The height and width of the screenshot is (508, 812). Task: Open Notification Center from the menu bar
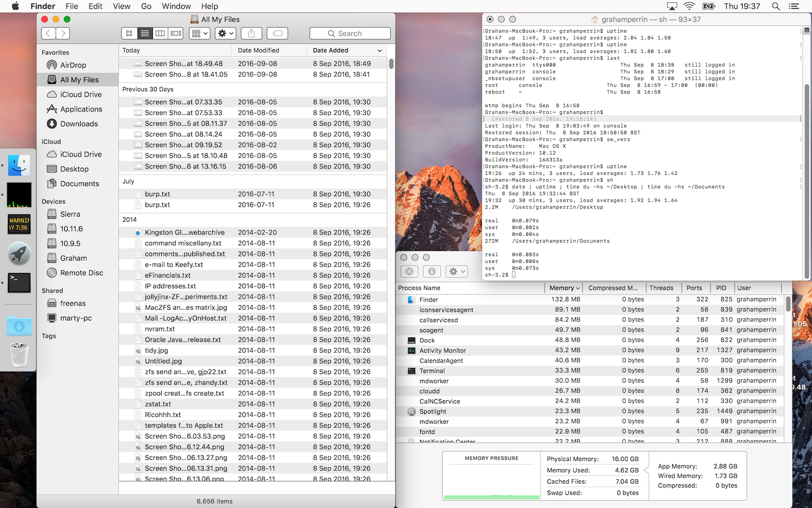[794, 6]
